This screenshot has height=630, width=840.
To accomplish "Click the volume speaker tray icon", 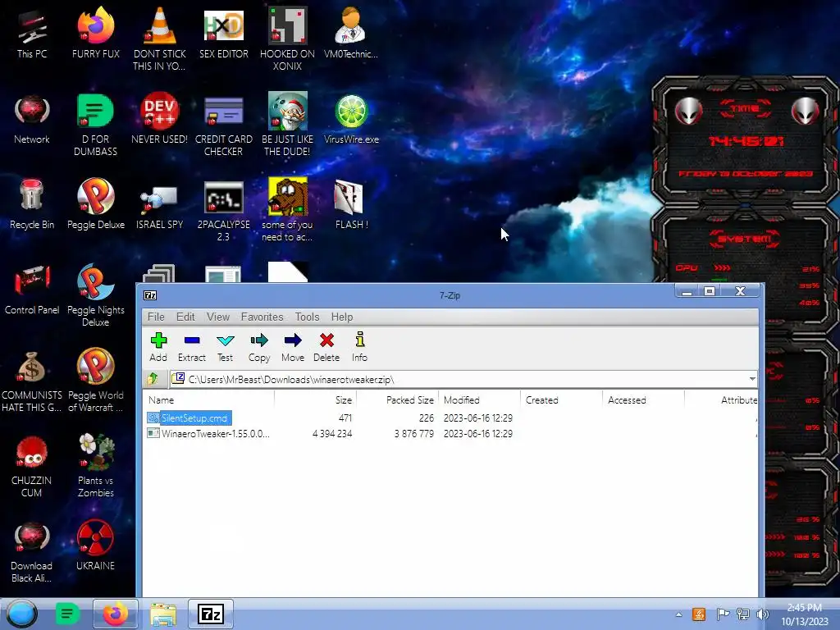I will [x=762, y=614].
